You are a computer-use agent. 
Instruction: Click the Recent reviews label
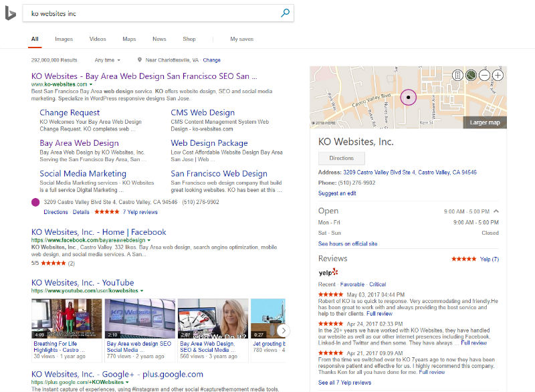326,284
